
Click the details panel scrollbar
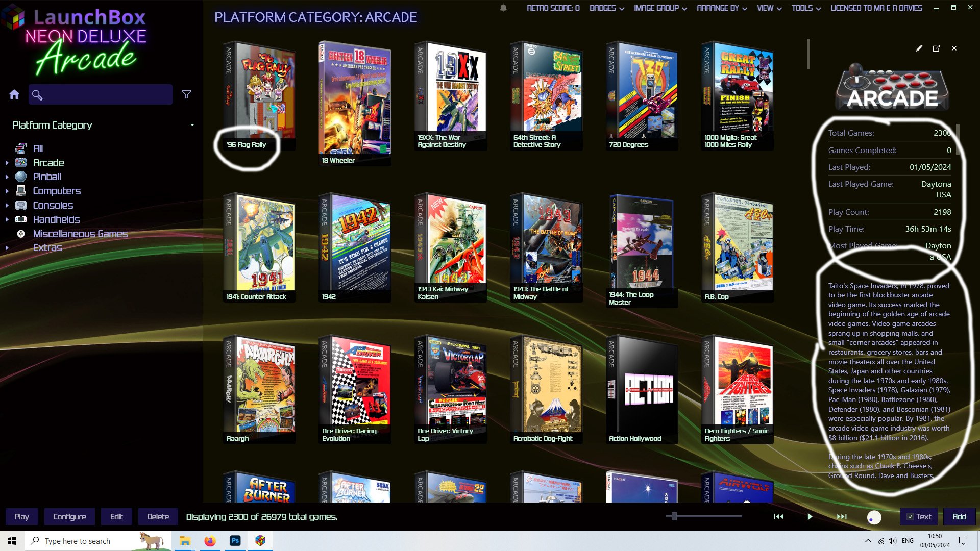click(958, 139)
